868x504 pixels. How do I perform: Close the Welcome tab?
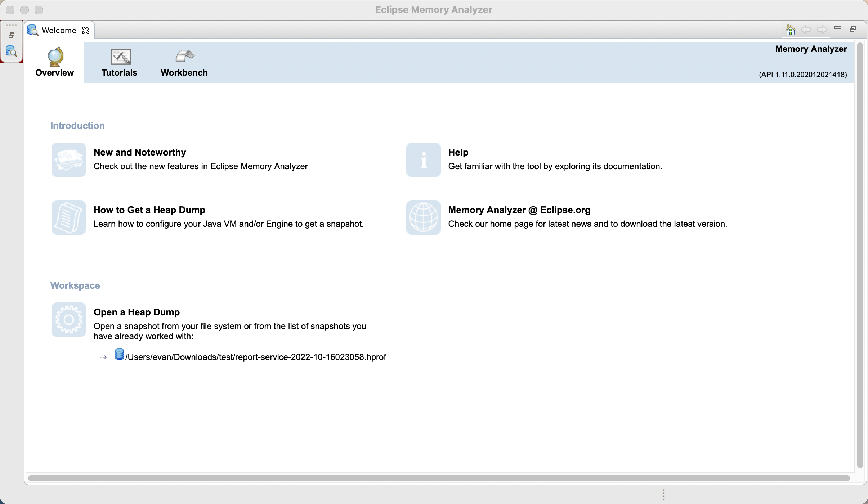86,30
